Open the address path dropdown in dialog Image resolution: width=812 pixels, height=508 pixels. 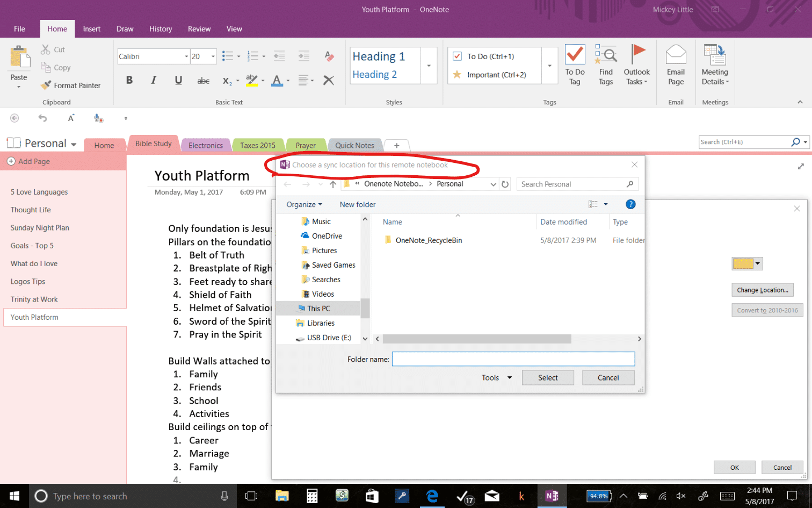click(x=493, y=184)
